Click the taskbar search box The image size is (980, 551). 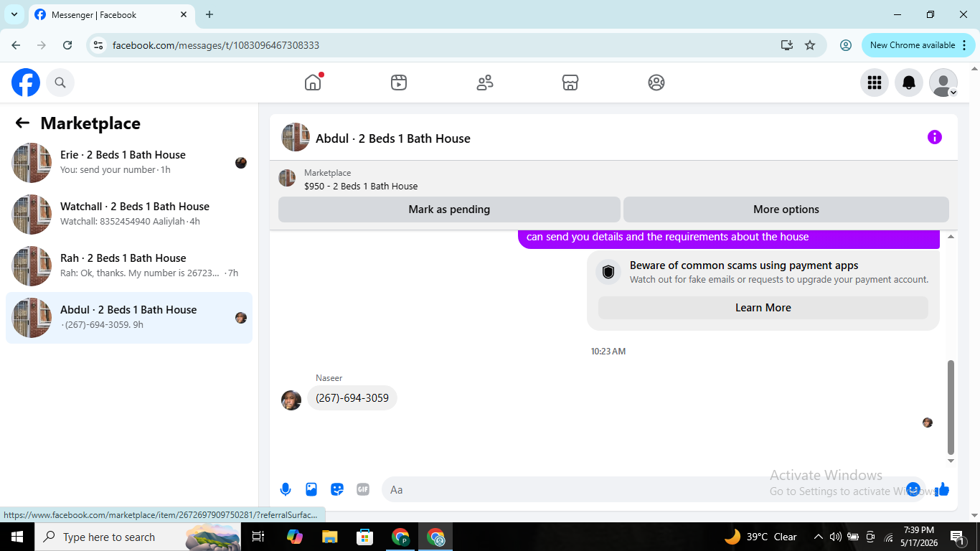click(138, 537)
